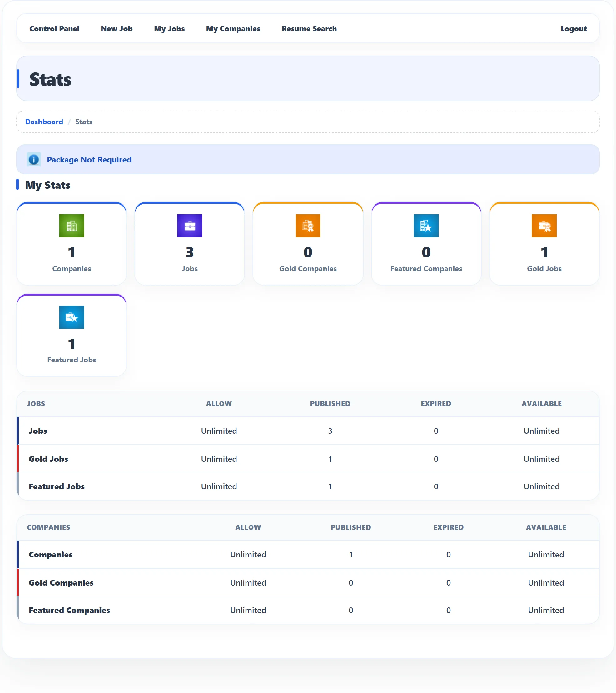This screenshot has height=693, width=616.
Task: Click the Gold Companies row name in the table
Action: 61,582
